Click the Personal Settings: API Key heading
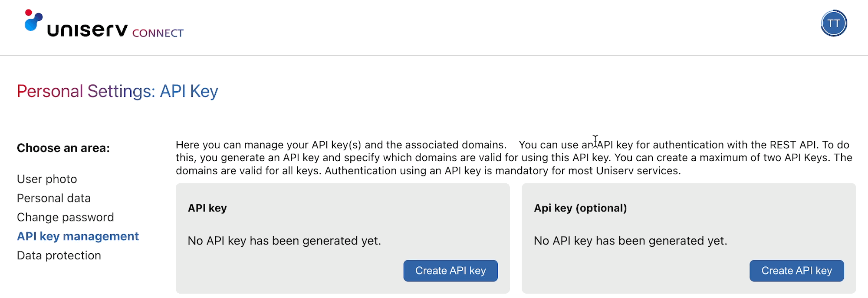The height and width of the screenshot is (298, 868). [117, 91]
